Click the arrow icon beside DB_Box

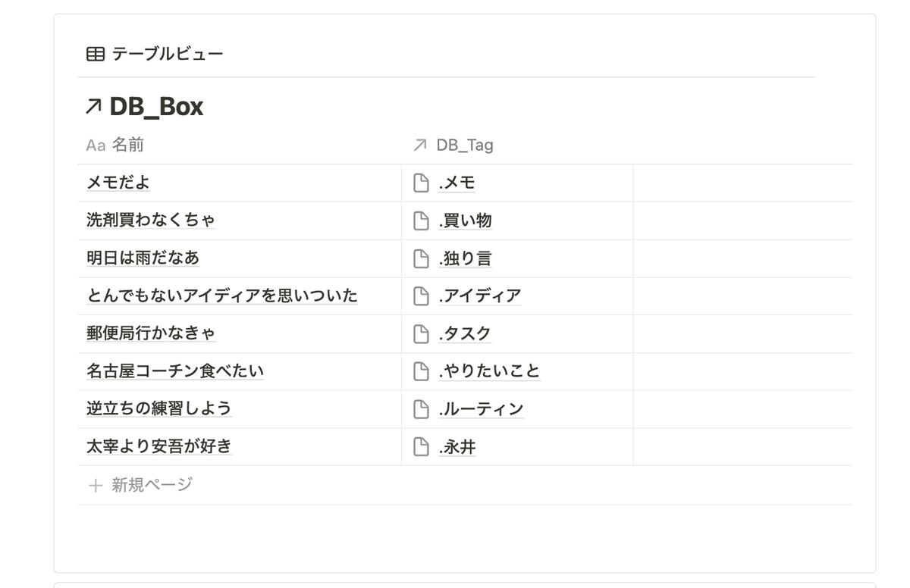click(93, 108)
